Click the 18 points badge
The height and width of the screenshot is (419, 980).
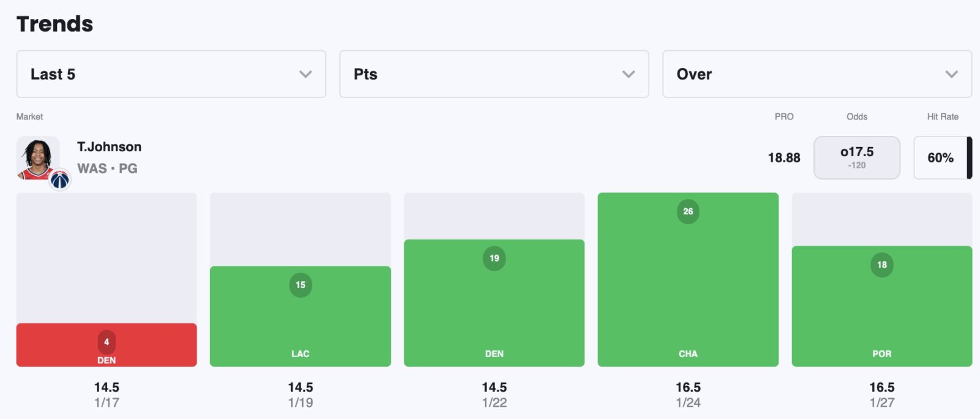pyautogui.click(x=881, y=265)
